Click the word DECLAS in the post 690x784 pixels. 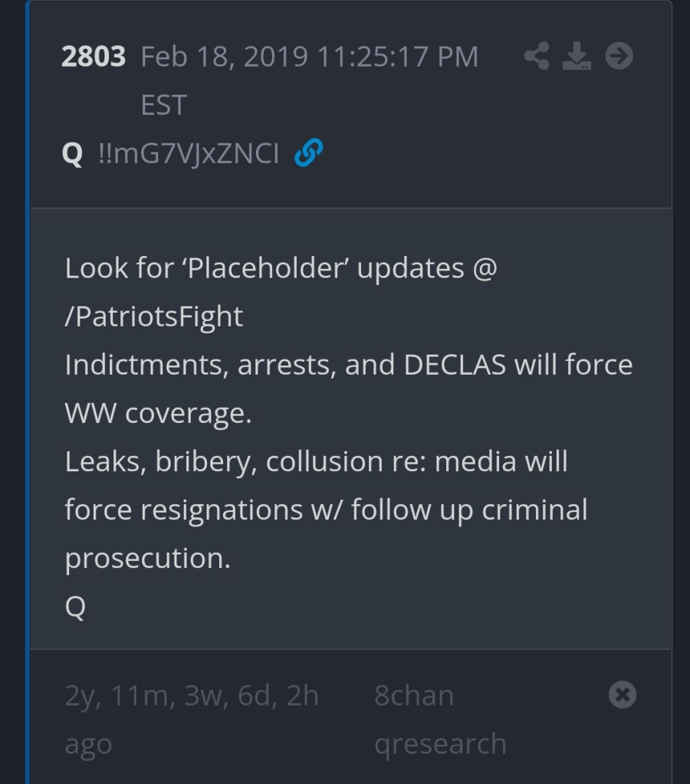[455, 365]
